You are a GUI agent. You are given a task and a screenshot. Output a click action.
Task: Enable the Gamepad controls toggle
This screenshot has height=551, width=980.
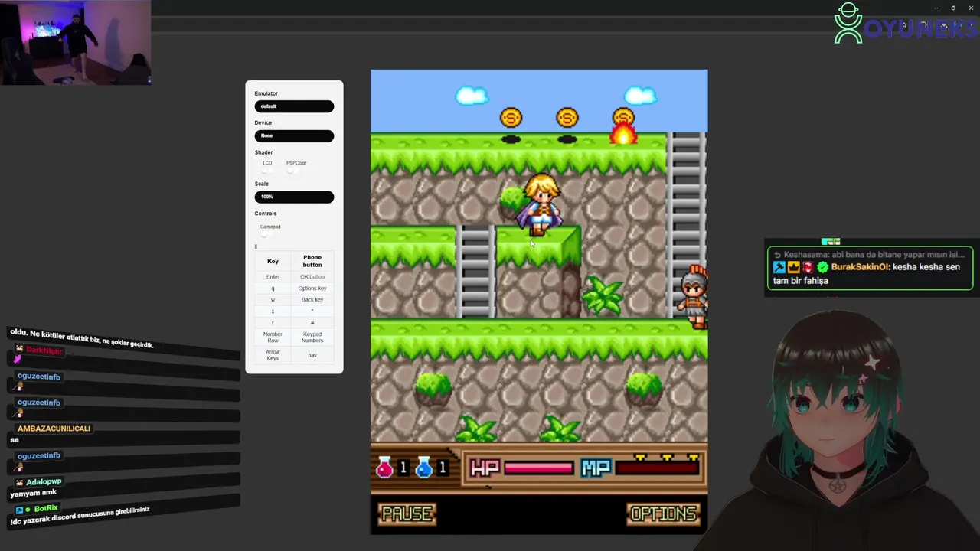265,234
